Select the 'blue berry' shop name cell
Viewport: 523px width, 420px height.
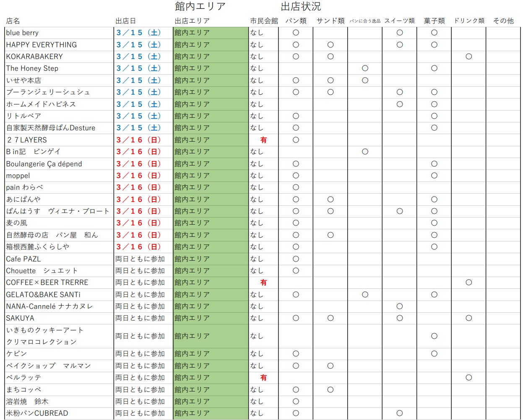pos(22,33)
